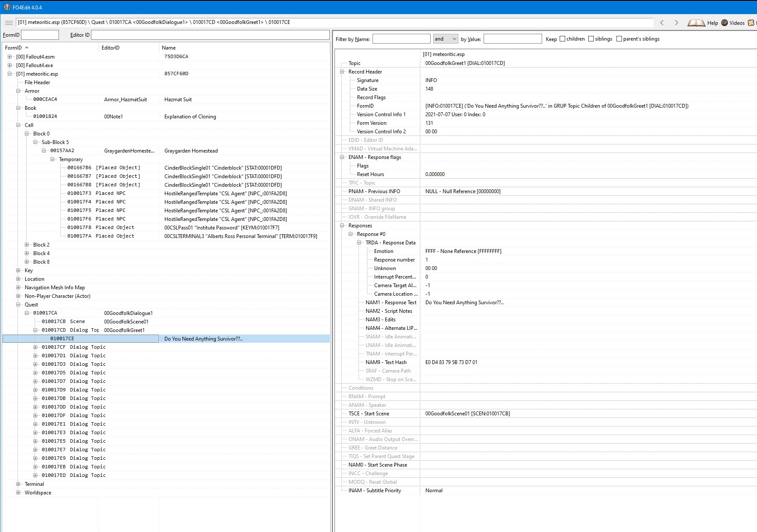The image size is (757, 532).
Task: Open Videos via the GP icon
Action: tap(725, 23)
